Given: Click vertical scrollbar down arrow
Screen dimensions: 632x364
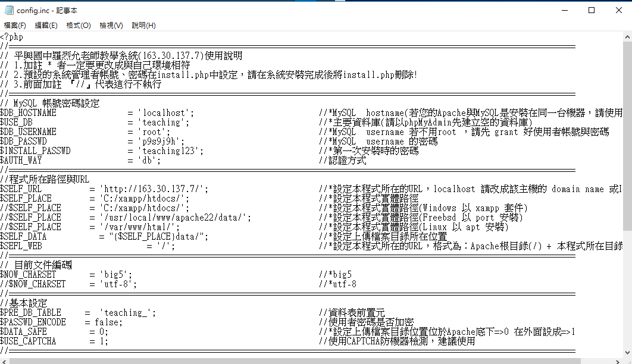Looking at the screenshot, I should (x=627, y=353).
